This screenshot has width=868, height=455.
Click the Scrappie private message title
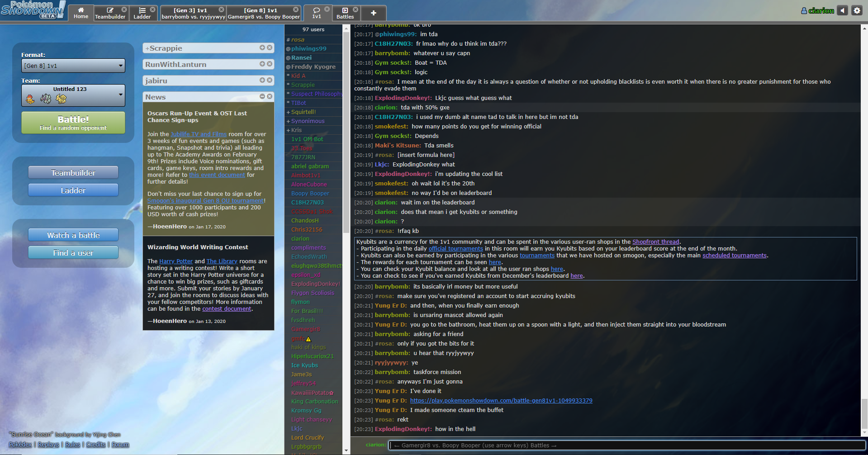164,48
